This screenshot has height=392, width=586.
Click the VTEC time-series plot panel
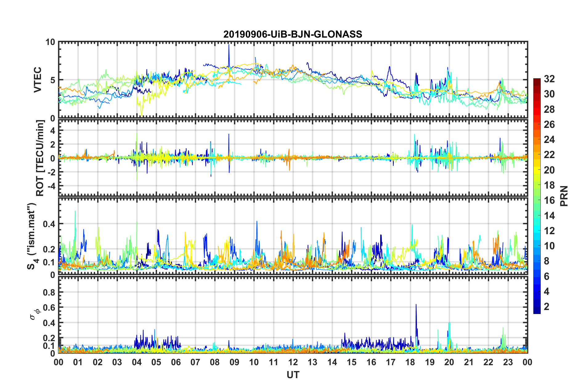tap(293, 80)
